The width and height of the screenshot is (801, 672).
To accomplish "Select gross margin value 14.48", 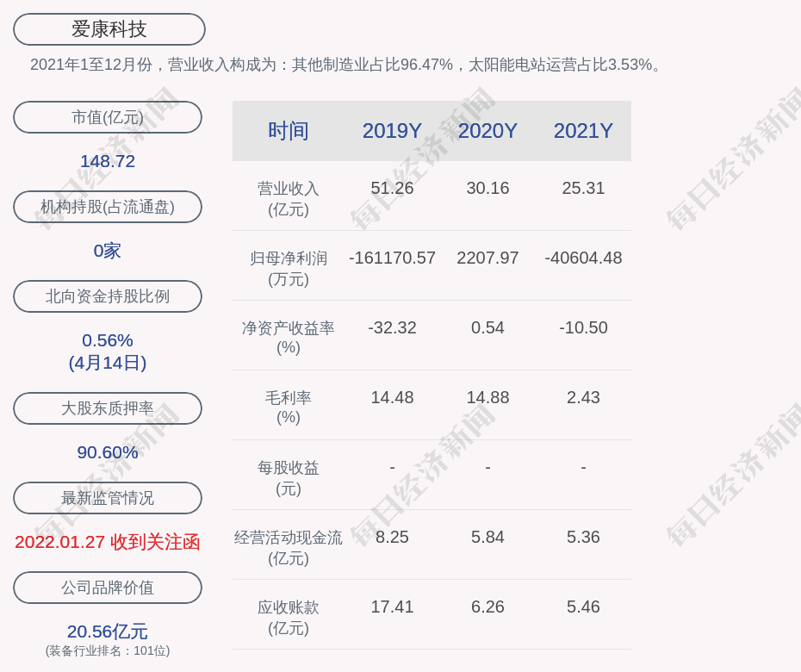I will tap(392, 397).
